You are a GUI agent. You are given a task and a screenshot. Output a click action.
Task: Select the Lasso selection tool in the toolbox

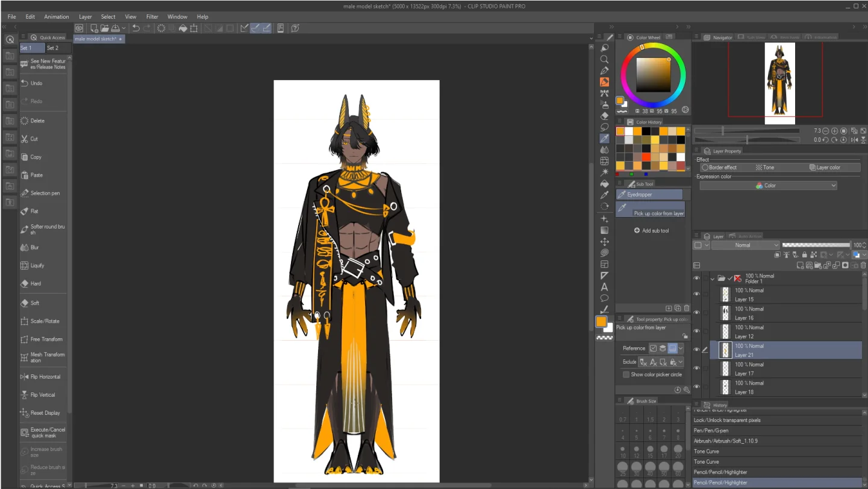click(604, 127)
